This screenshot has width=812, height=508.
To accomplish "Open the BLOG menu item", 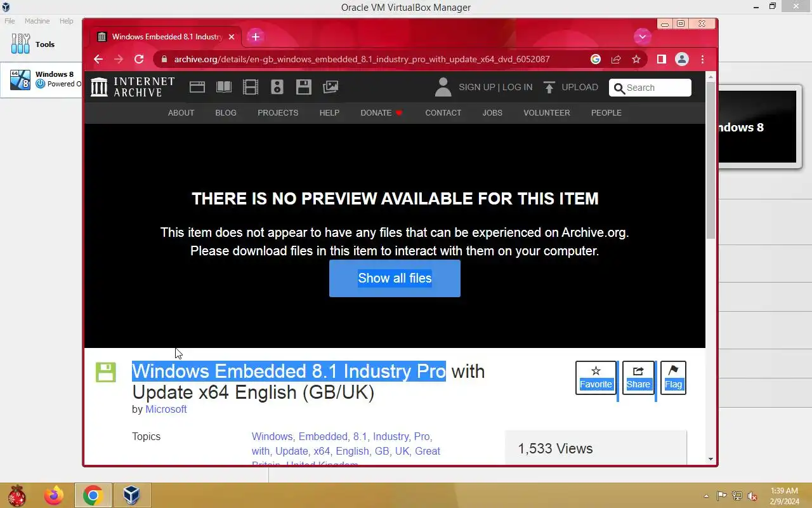I will point(226,112).
